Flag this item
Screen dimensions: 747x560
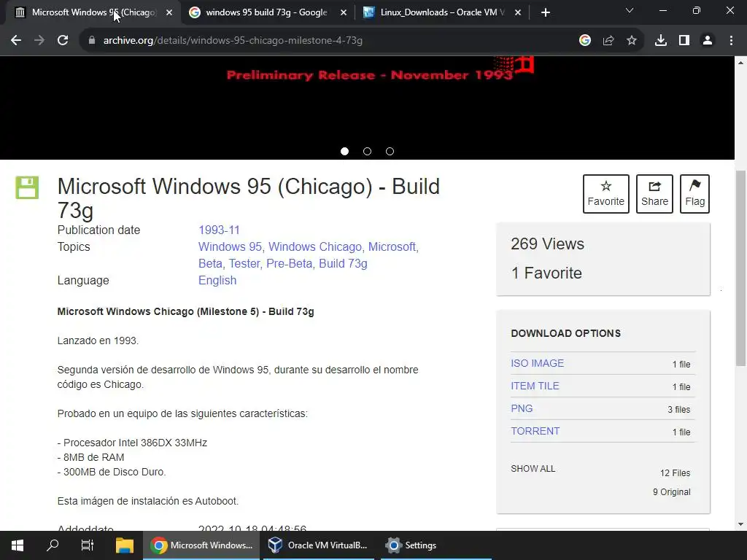point(694,194)
